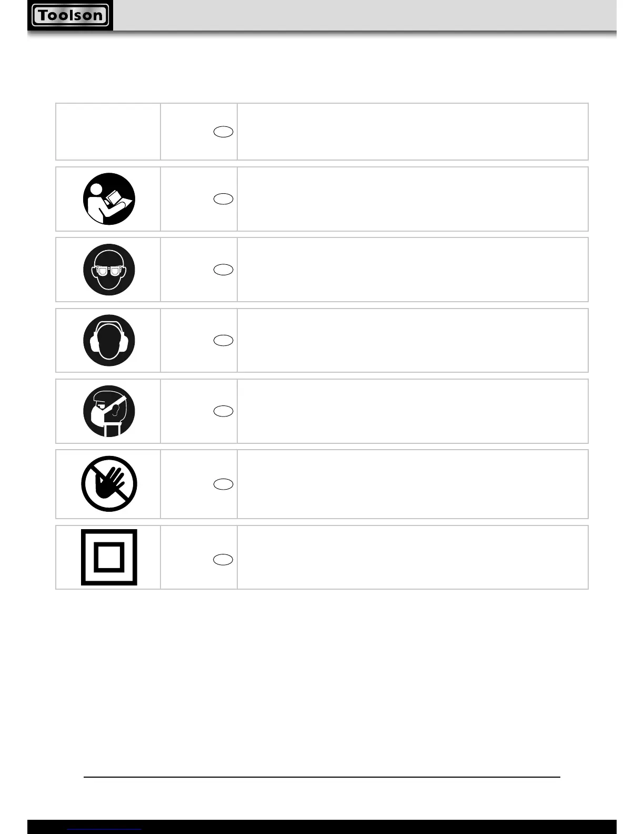Click the ear protection headphones symbol
This screenshot has height=834, width=644.
tap(109, 340)
